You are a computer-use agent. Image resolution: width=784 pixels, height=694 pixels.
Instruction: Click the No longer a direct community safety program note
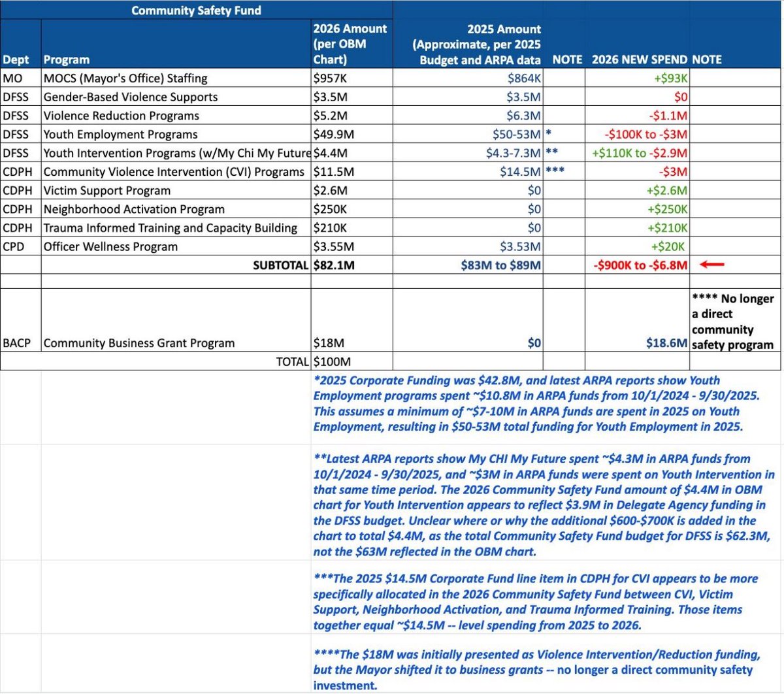click(736, 320)
